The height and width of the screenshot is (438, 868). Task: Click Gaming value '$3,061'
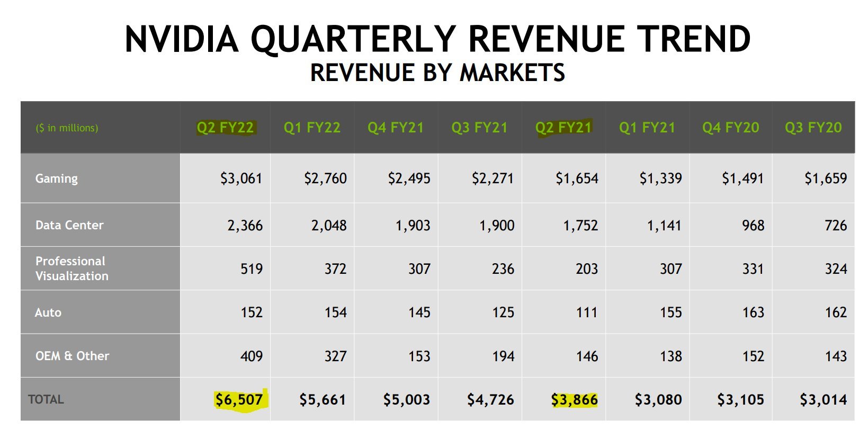pyautogui.click(x=241, y=178)
